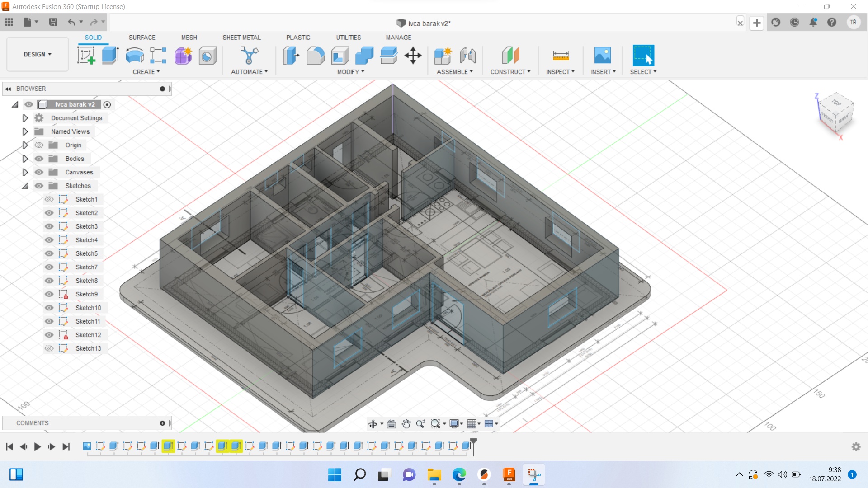The image size is (868, 488).
Task: Expand the Document Settings node
Action: (25, 118)
